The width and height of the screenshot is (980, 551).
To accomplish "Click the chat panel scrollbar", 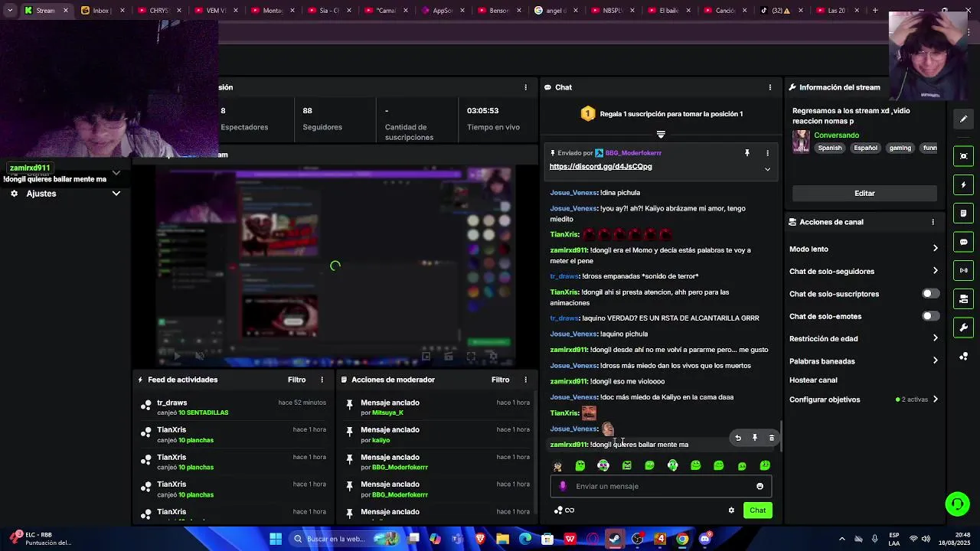I will [x=780, y=435].
